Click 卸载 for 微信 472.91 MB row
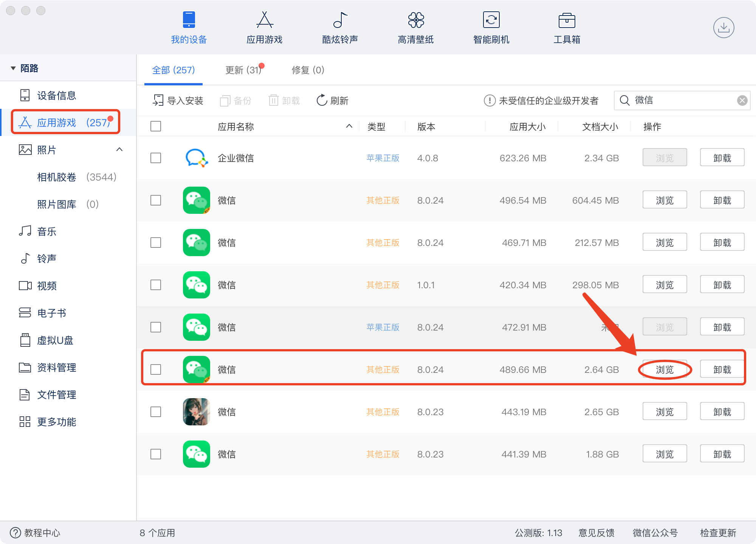 [722, 327]
